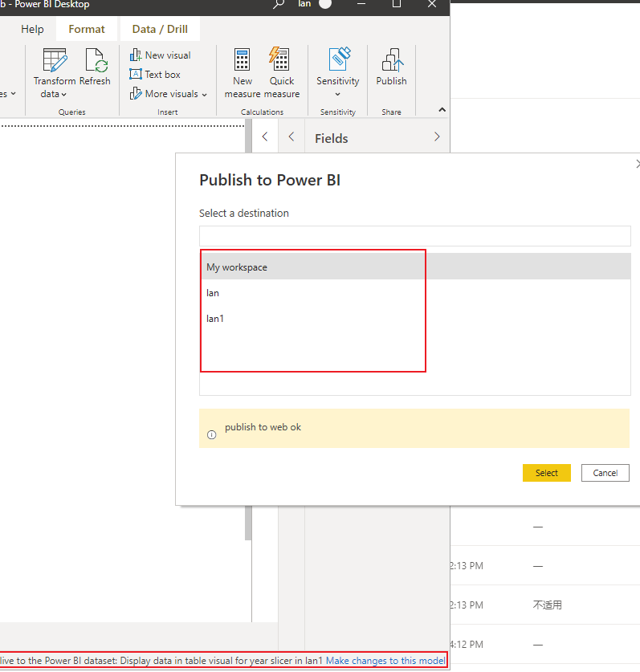
Task: Expand the Sensitivity dropdown arrow
Action: click(x=338, y=94)
